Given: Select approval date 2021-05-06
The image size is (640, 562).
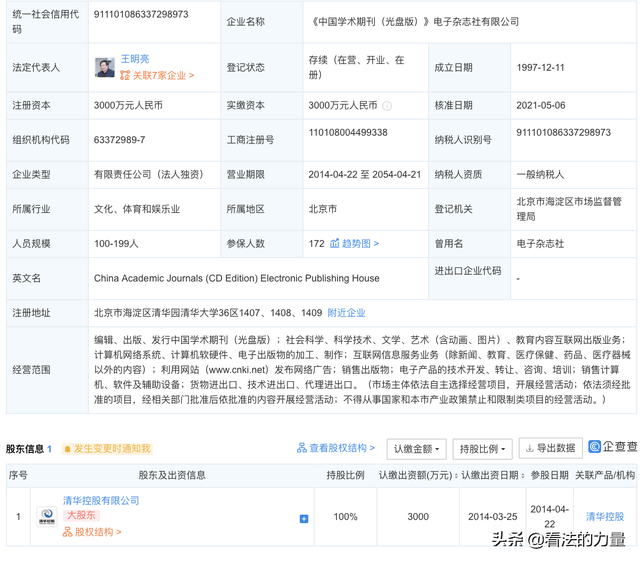Looking at the screenshot, I should click(x=541, y=106).
